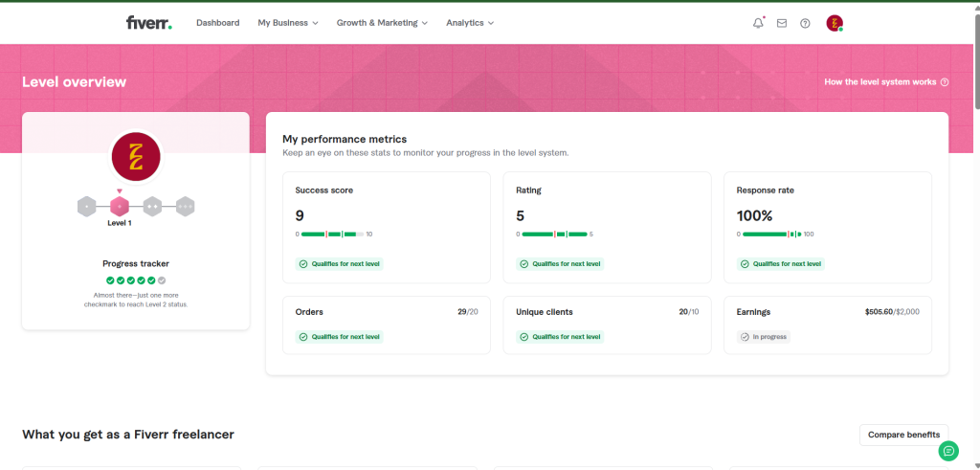Click check icon in Unique clients badge
The width and height of the screenshot is (980, 470).
click(524, 337)
